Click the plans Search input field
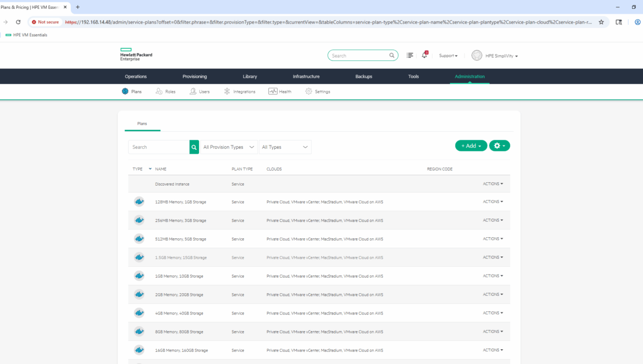Viewport: 643px width, 364px height. 159,147
